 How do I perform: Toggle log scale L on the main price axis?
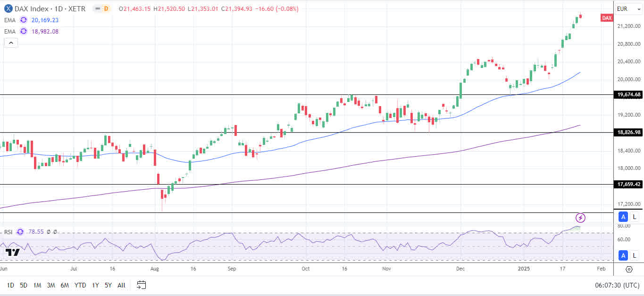(635, 217)
